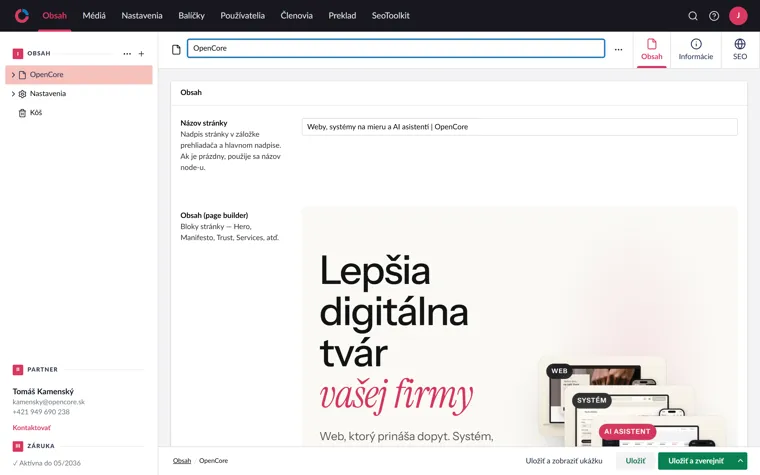
Task: Switch to the Obsah content tab
Action: pos(651,50)
